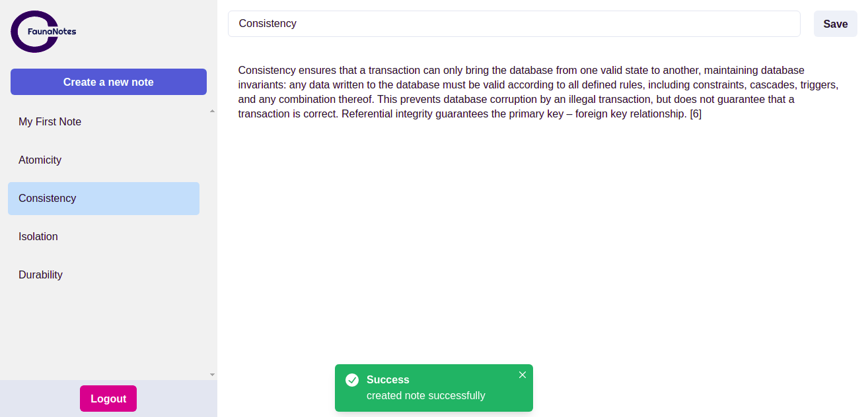Viewport: 868px width, 417px height.
Task: Click the FaunaNotes logo
Action: pyautogui.click(x=36, y=32)
